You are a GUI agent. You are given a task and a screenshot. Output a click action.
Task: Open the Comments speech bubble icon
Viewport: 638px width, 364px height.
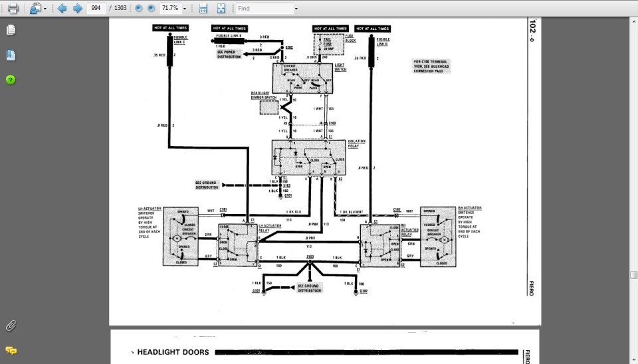(x=11, y=351)
